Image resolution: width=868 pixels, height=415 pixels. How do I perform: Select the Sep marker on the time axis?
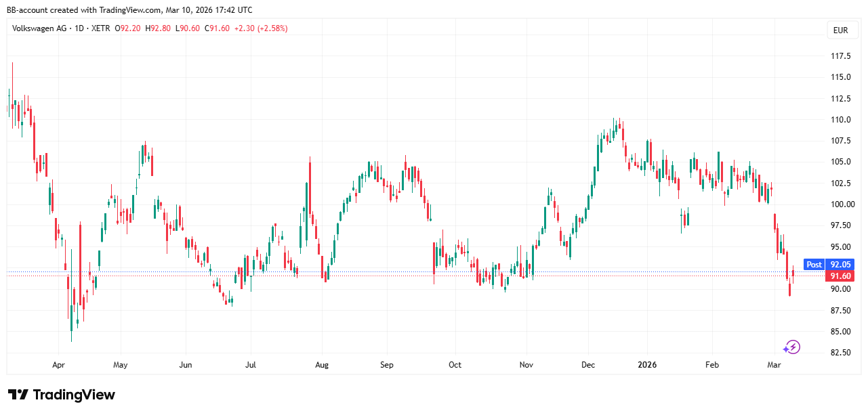click(x=386, y=365)
